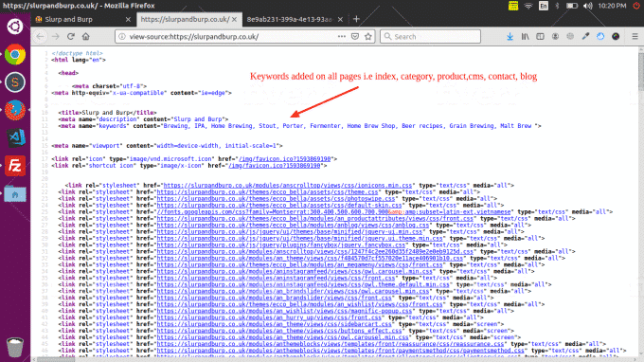Image resolution: width=644 pixels, height=362 pixels.
Task: Open the photoswipe.css stylesheet link
Action: (276, 198)
